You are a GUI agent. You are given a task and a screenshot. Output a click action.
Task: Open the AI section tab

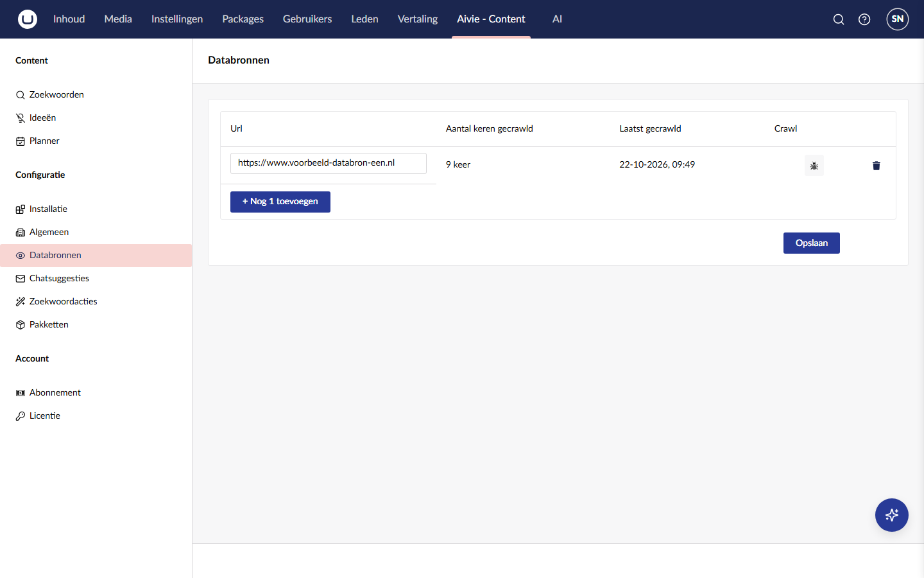[557, 19]
